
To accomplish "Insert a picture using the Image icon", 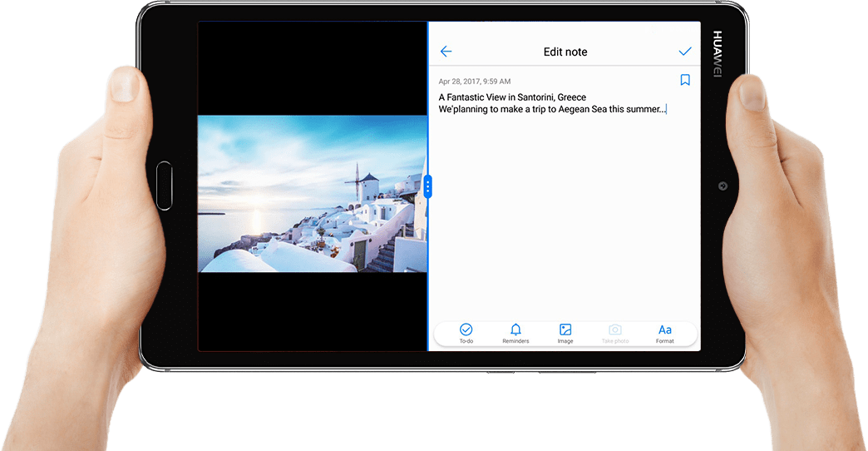I will click(565, 333).
